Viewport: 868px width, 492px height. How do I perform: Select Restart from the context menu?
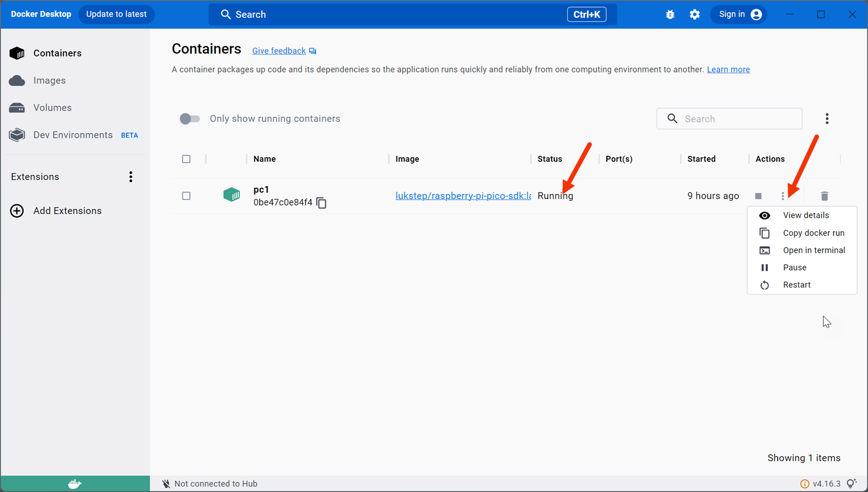796,285
